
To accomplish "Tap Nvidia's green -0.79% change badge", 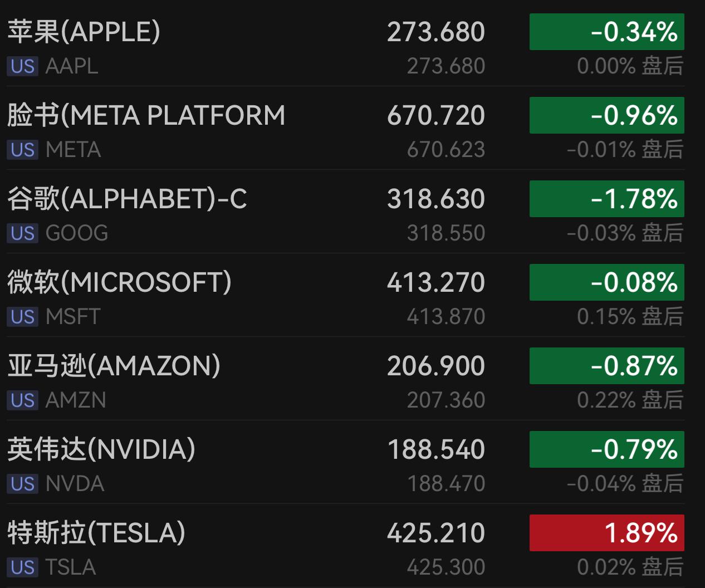I will click(606, 450).
